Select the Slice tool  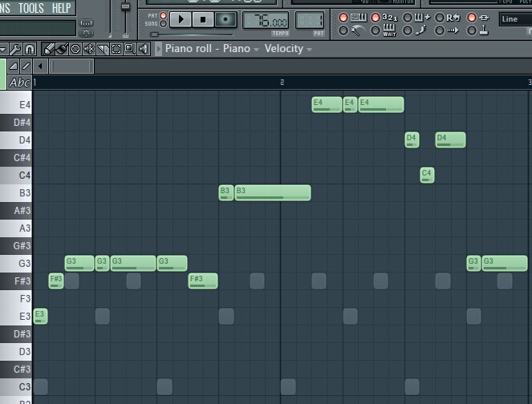point(103,50)
